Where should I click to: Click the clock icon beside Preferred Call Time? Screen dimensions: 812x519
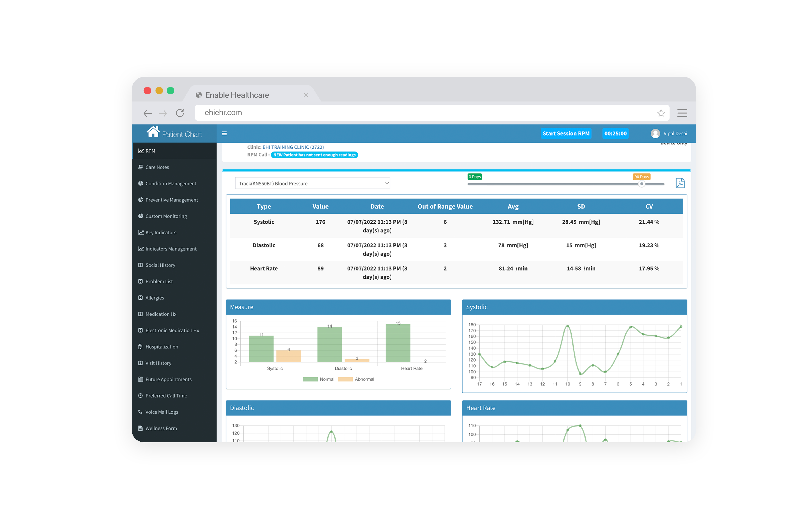[140, 395]
